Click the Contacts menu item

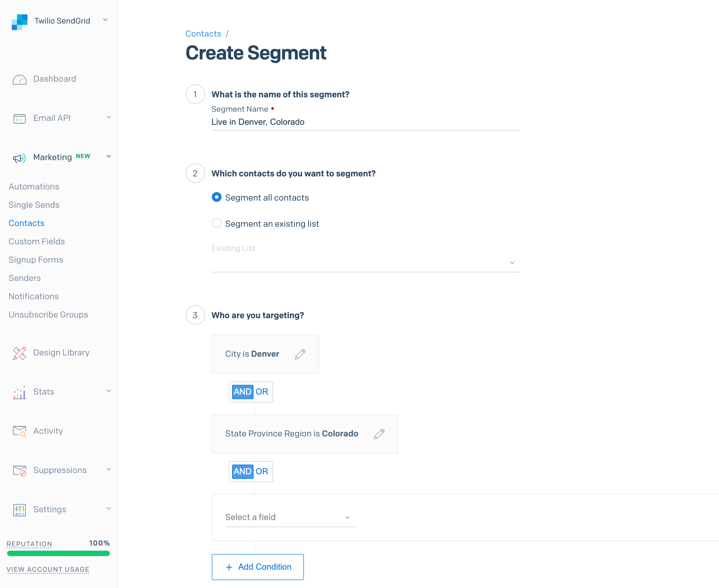(27, 223)
